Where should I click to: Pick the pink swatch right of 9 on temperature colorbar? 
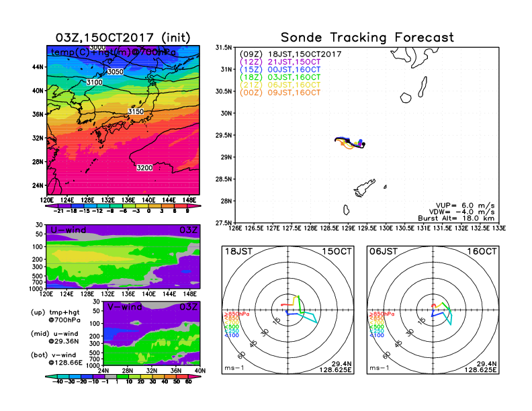click(x=193, y=206)
